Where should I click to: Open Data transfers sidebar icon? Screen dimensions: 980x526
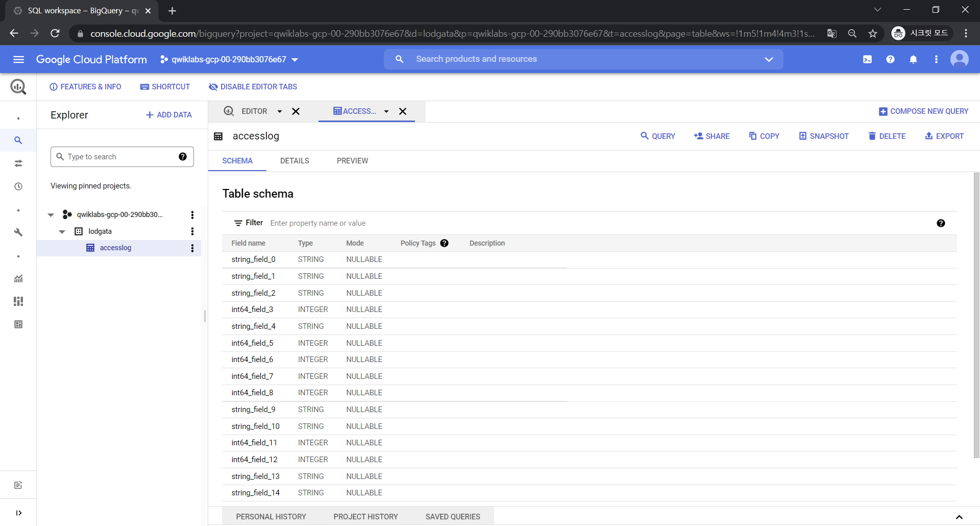click(18, 163)
